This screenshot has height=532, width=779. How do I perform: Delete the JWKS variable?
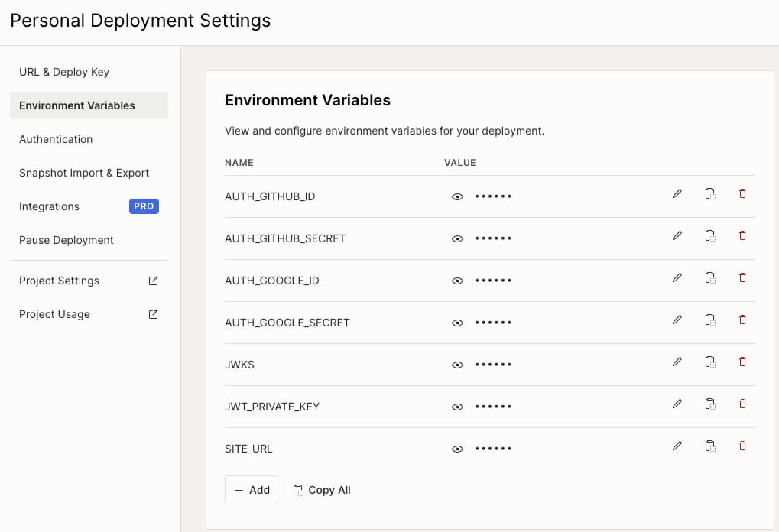[x=742, y=362]
